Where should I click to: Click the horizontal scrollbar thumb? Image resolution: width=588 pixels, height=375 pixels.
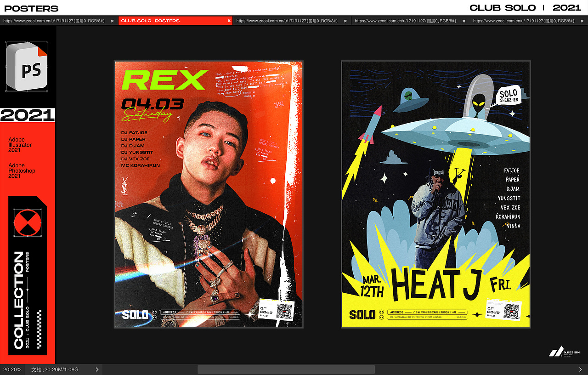[286, 369]
